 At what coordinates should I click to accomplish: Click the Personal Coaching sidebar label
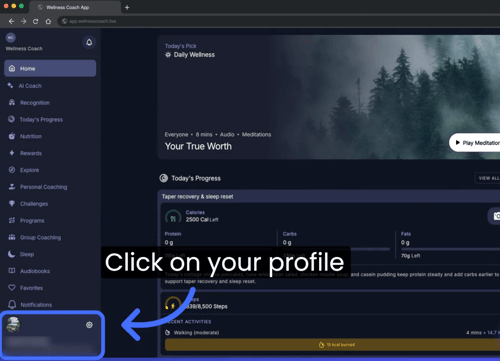[x=43, y=187]
